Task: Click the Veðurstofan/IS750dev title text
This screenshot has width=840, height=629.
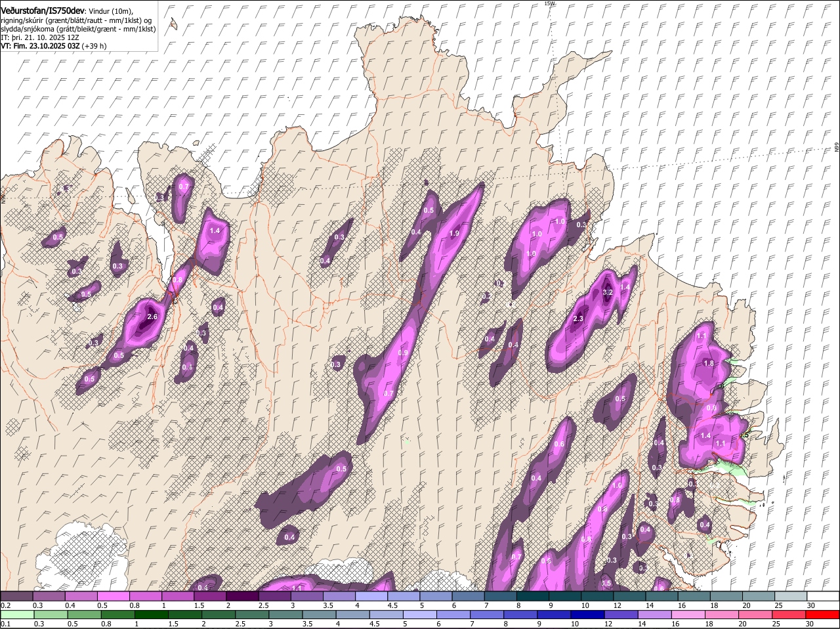Action: (x=43, y=11)
